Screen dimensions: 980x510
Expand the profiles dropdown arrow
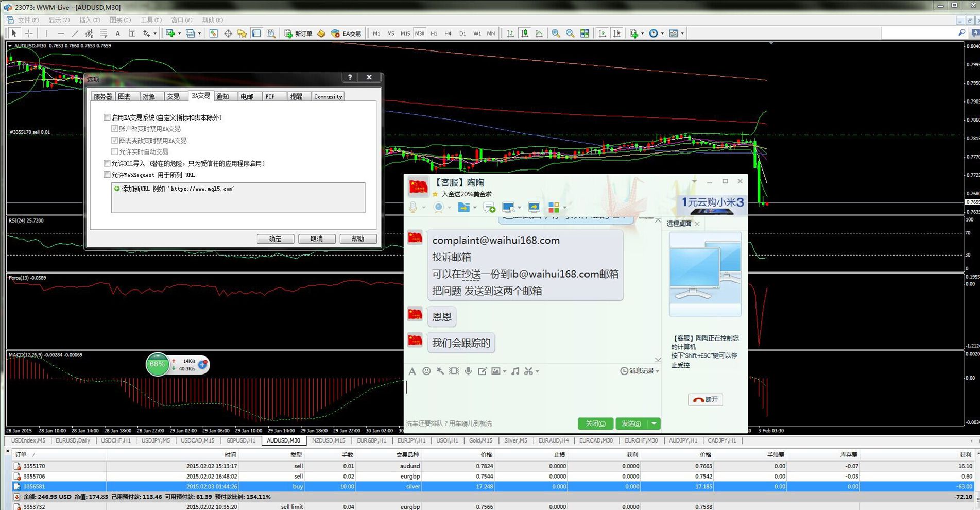199,33
